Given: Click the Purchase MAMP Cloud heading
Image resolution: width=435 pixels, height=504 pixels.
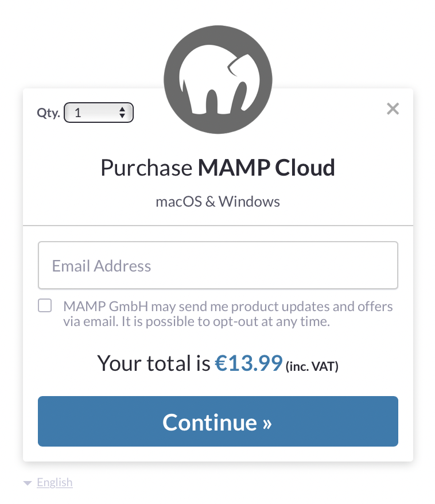Looking at the screenshot, I should click(x=218, y=168).
